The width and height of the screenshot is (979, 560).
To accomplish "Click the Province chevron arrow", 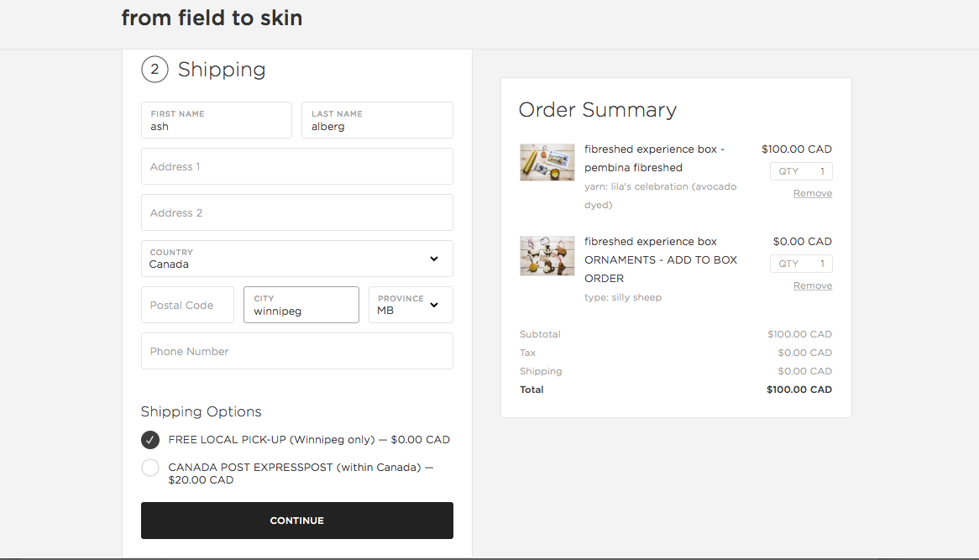I will click(434, 305).
